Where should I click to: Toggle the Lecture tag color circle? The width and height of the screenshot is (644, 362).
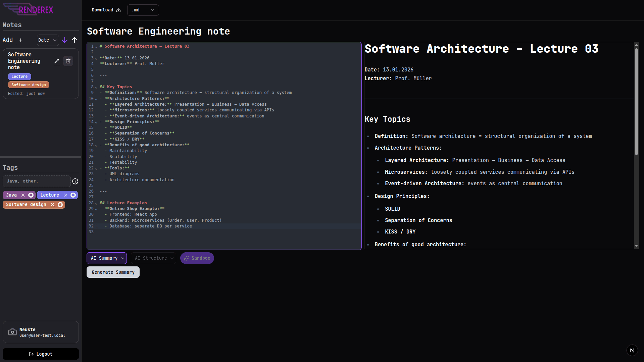pyautogui.click(x=73, y=195)
